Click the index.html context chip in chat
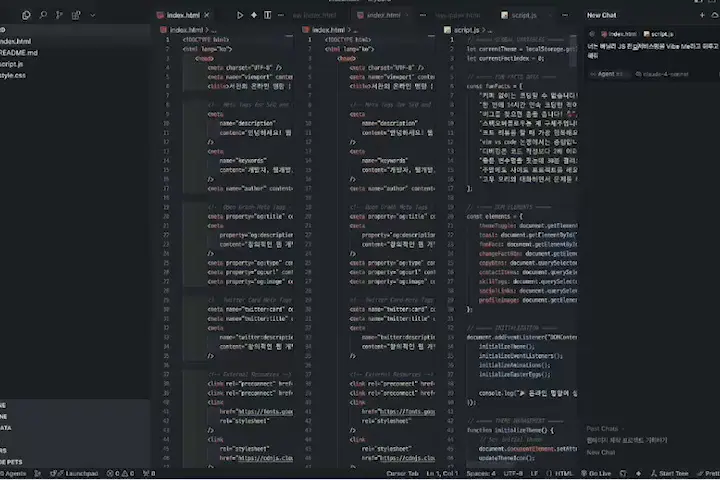720x480 pixels. coord(619,34)
